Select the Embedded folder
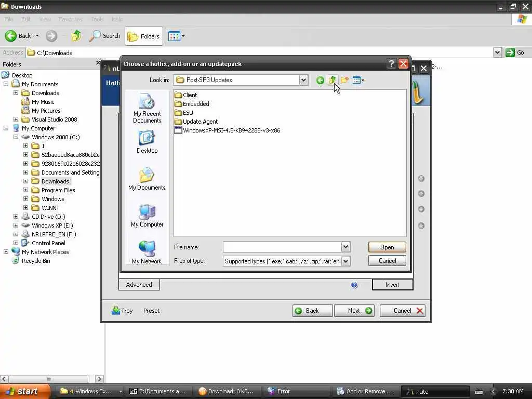The height and width of the screenshot is (399, 532). [192, 104]
